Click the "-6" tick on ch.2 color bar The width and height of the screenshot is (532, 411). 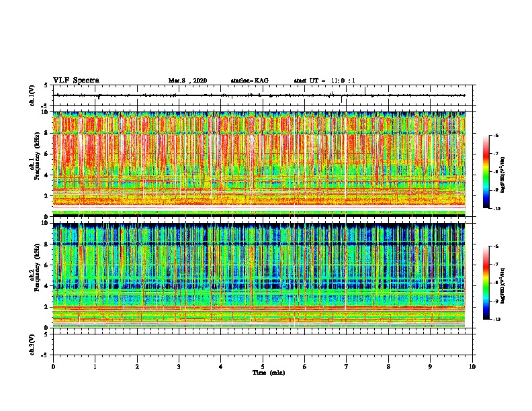pyautogui.click(x=496, y=246)
